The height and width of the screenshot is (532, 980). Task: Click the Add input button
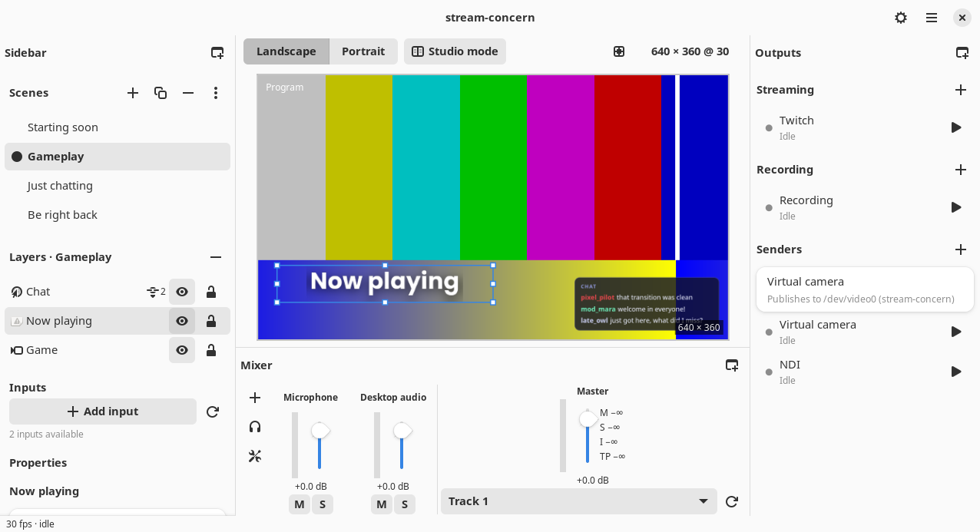[x=103, y=411]
